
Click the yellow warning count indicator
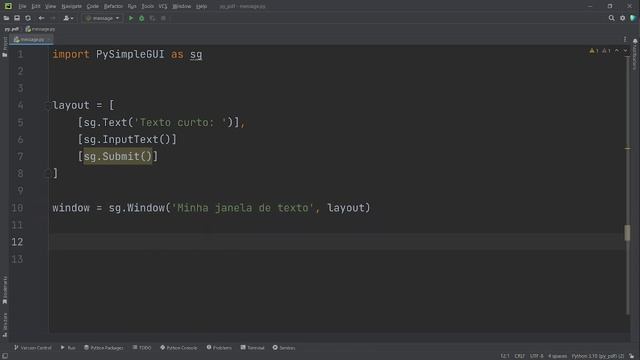[594, 51]
